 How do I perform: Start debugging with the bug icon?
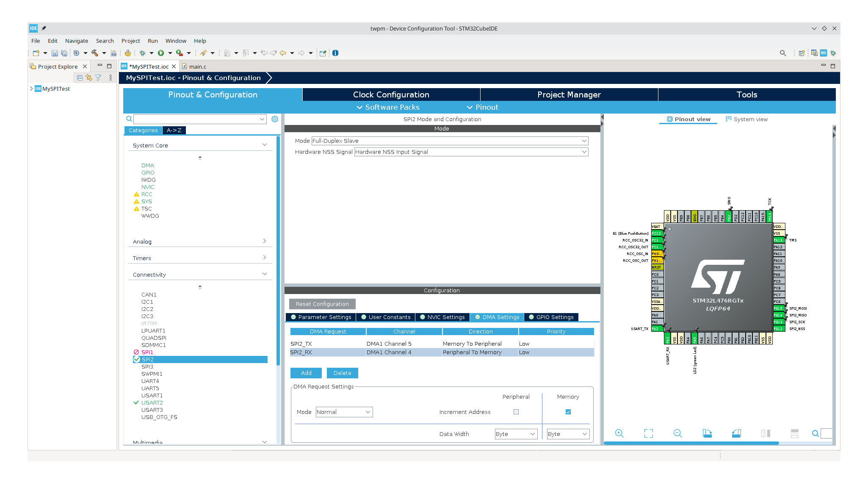click(143, 53)
